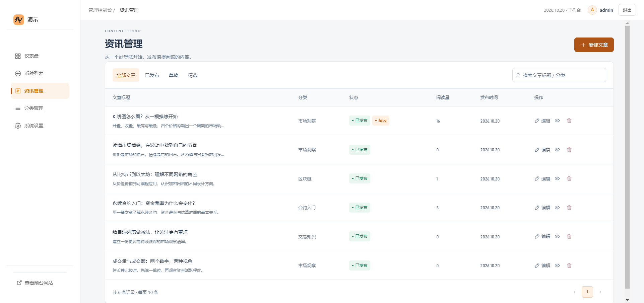The width and height of the screenshot is (644, 303).
Task: Click the 新建文章 button
Action: 594,45
